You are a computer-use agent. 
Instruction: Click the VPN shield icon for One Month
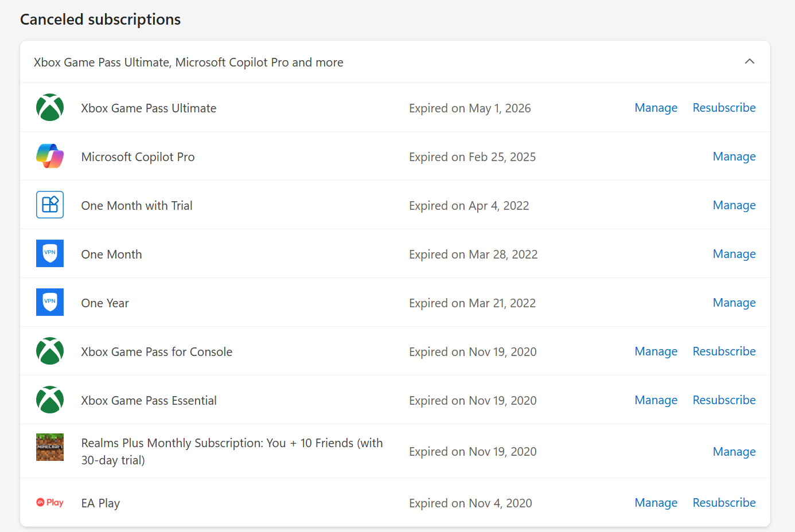50,253
